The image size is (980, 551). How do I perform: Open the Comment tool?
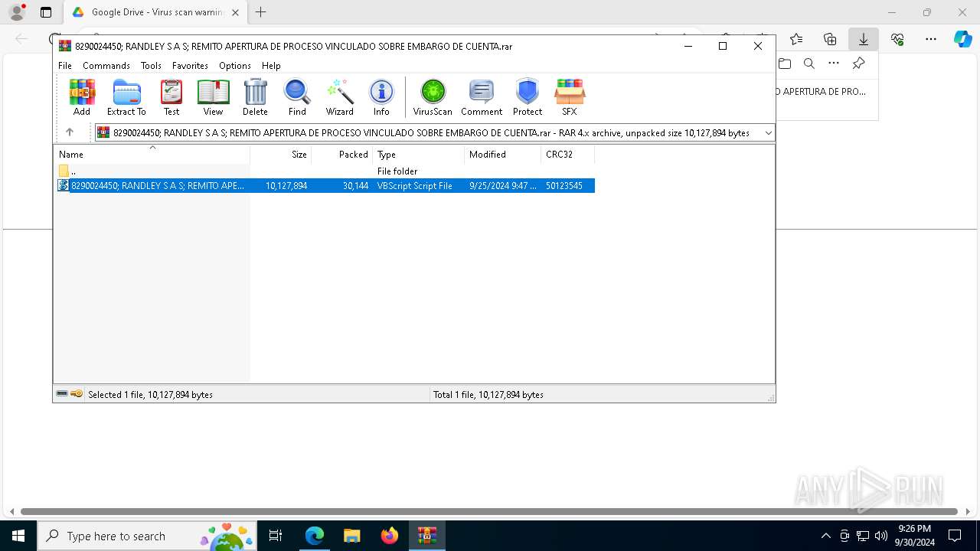tap(482, 97)
